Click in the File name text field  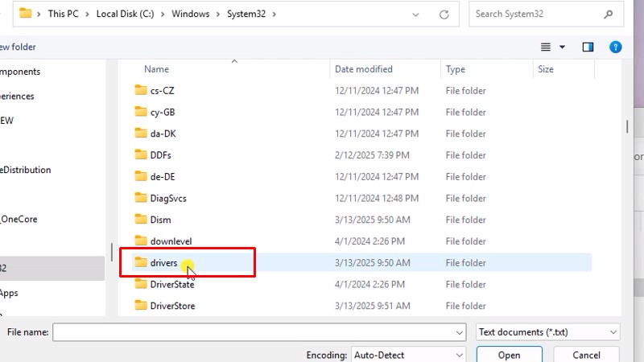pyautogui.click(x=251, y=331)
